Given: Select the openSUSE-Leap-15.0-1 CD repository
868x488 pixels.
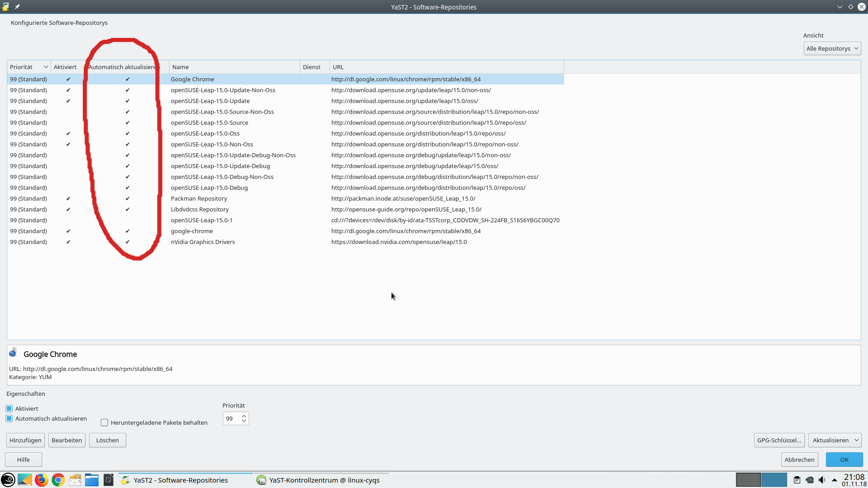Looking at the screenshot, I should point(285,220).
